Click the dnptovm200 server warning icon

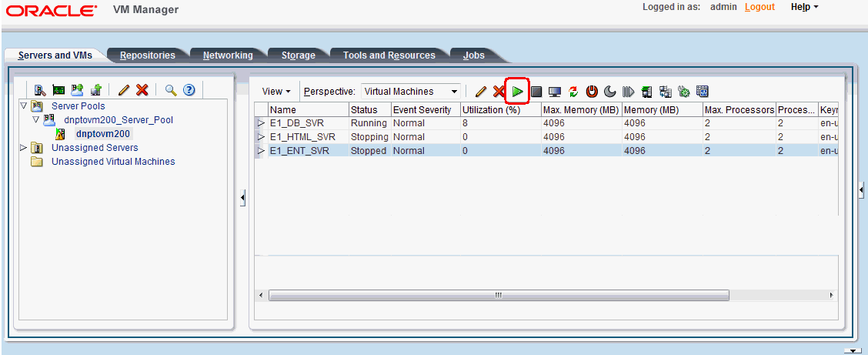coord(61,133)
